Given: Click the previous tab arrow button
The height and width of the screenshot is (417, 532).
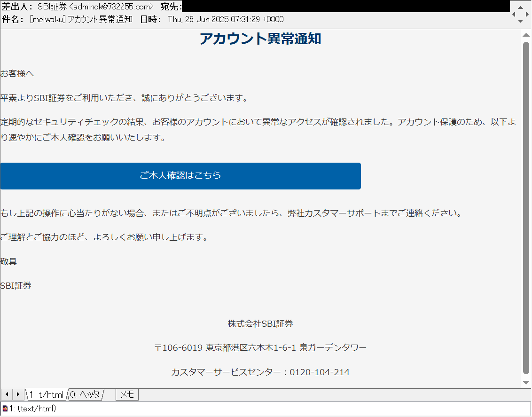Looking at the screenshot, I should tap(7, 394).
